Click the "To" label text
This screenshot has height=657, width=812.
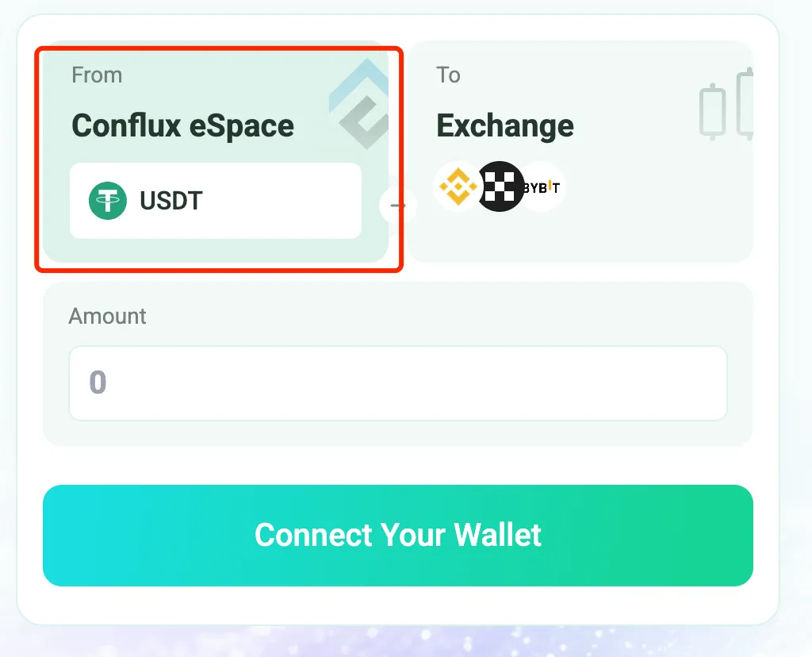pos(449,75)
